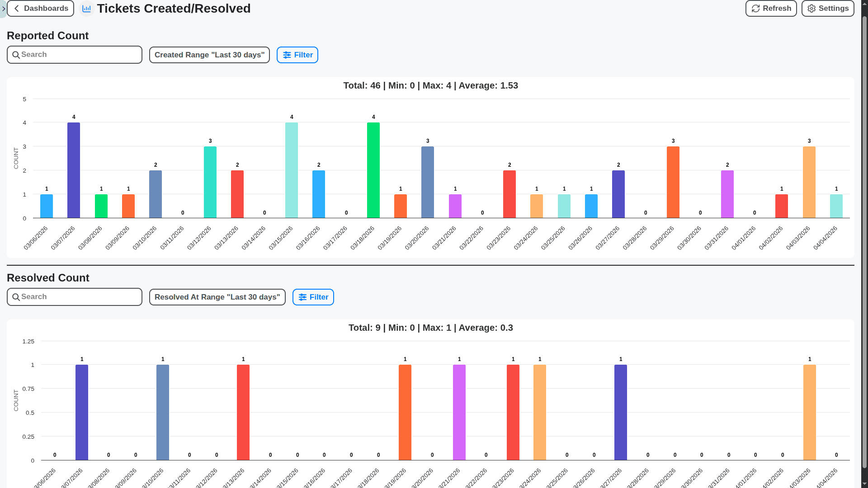Click the magnifier icon in Resolved Count search

pyautogui.click(x=16, y=297)
